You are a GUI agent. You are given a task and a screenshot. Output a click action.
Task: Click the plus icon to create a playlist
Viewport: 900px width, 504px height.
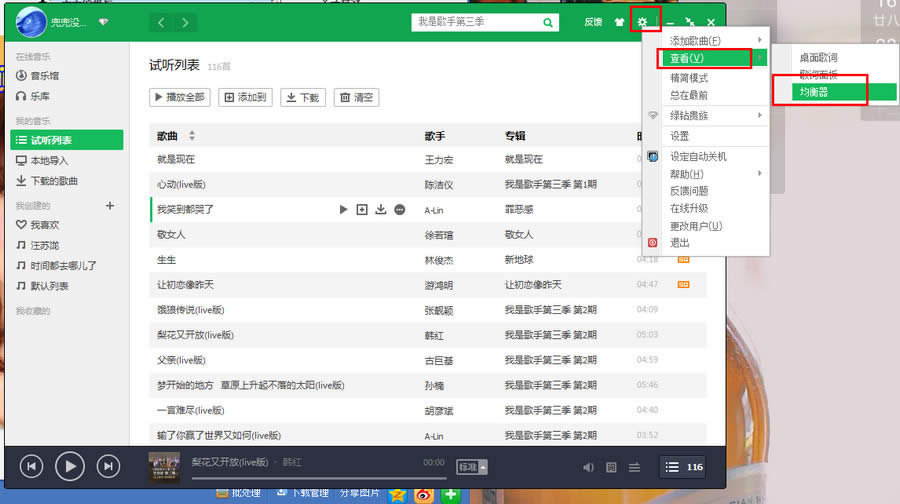pyautogui.click(x=110, y=206)
